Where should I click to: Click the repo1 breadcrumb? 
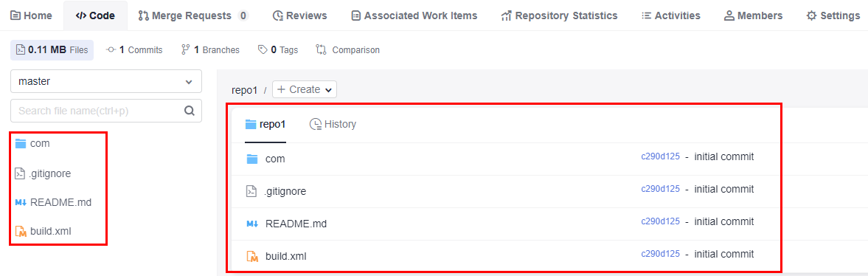[245, 90]
